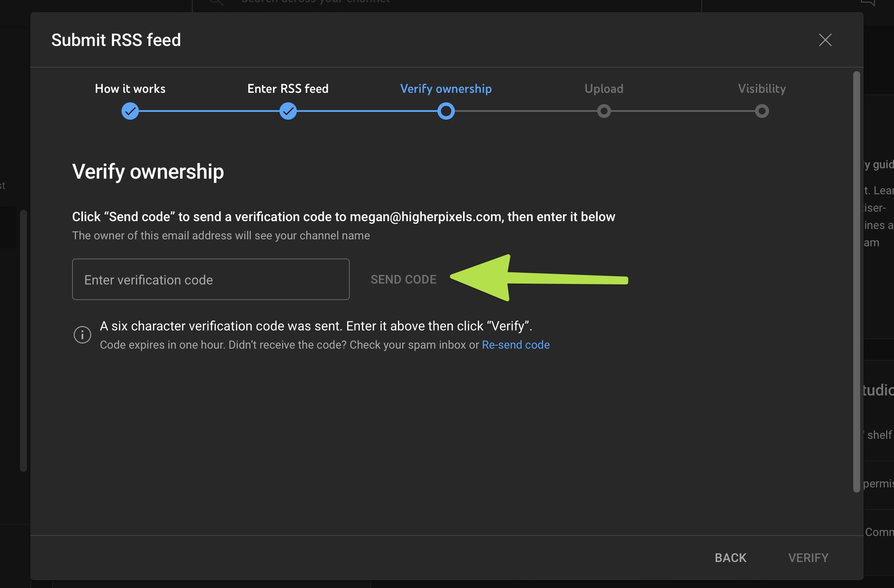Jump to the Upload step label

(x=604, y=89)
